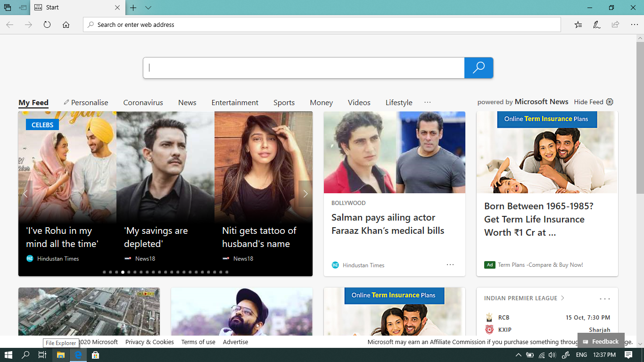Click the KXIP team row
The width and height of the screenshot is (644, 362).
547,329
